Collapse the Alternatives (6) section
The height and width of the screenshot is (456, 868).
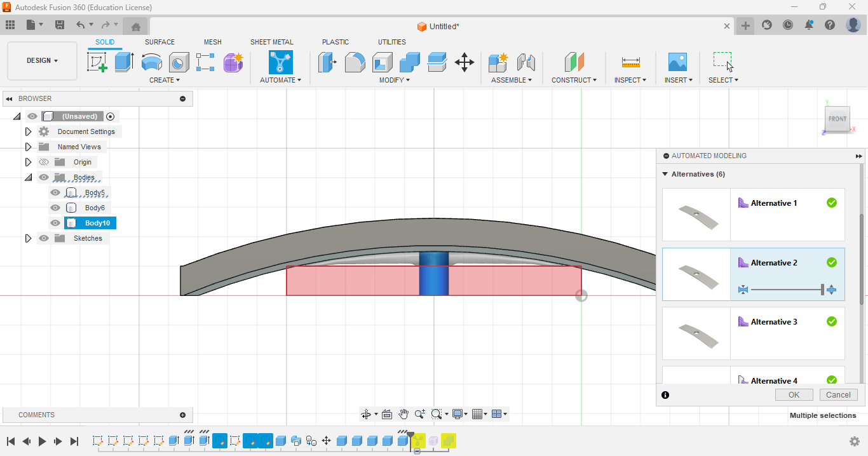665,174
